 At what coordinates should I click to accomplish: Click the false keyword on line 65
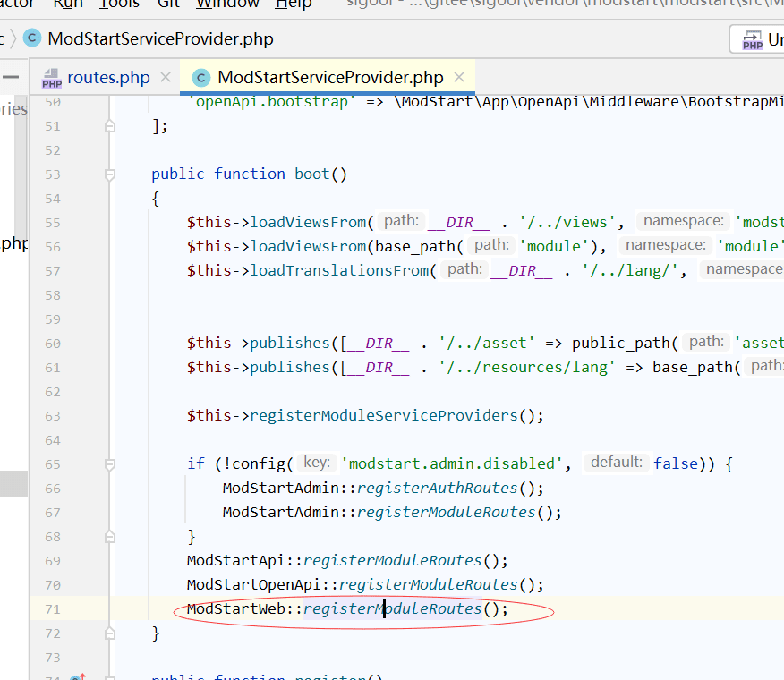676,463
